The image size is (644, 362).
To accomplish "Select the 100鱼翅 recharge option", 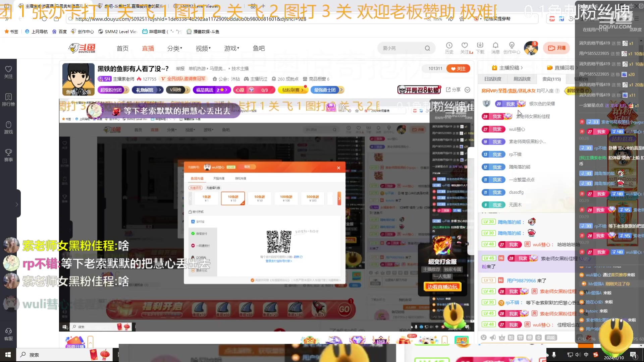I will click(286, 198).
